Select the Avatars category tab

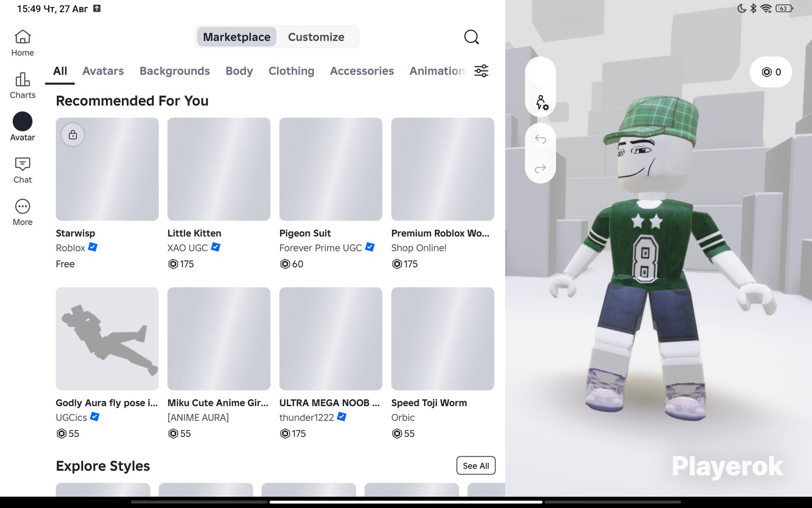point(103,71)
